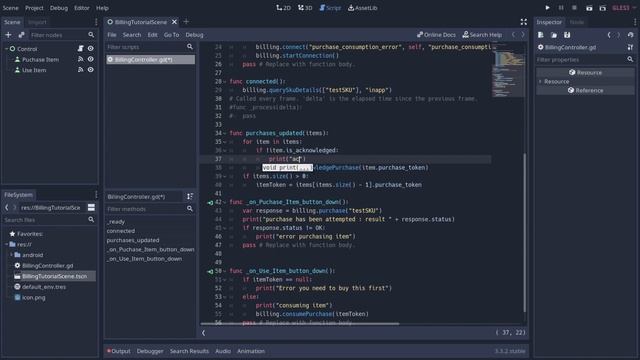The image size is (640, 360).
Task: Click the Filter scripts field
Action: 150,47
